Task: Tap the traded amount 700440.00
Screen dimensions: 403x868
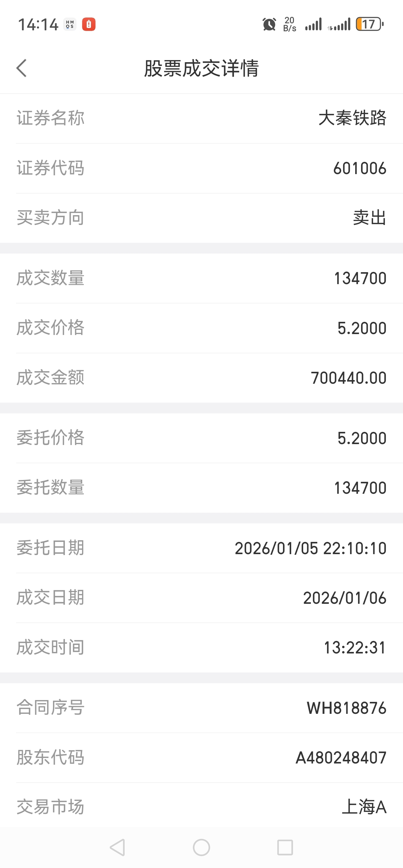Action: pos(348,378)
